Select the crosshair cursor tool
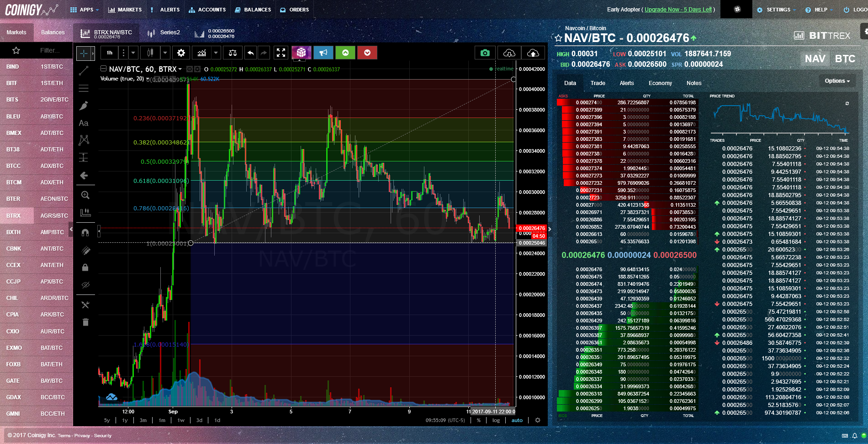The width and height of the screenshot is (868, 444). coord(84,53)
